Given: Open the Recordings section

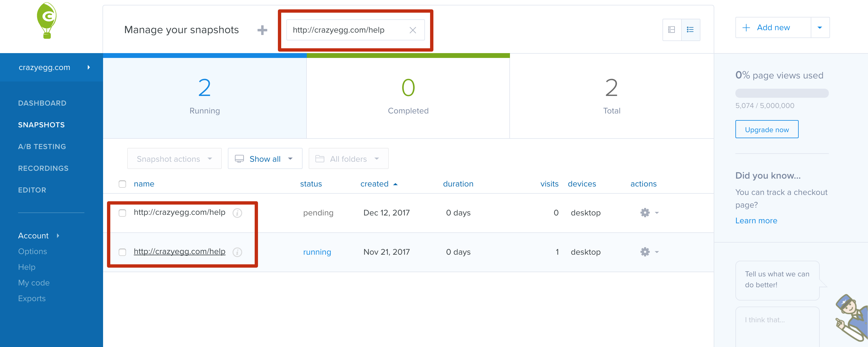Looking at the screenshot, I should coord(43,168).
